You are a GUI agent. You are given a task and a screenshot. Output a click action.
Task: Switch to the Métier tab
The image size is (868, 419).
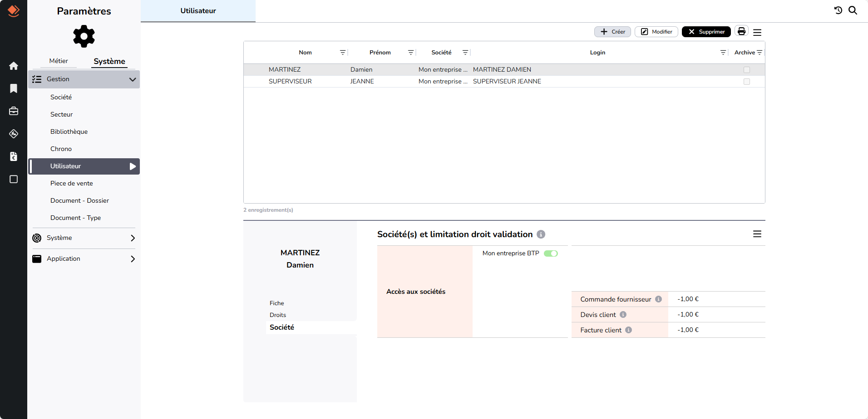(59, 61)
